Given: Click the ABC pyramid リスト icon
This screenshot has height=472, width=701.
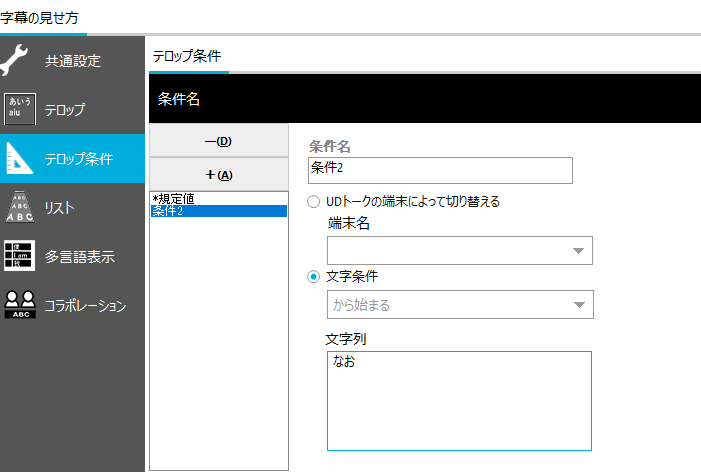Looking at the screenshot, I should 20,207.
